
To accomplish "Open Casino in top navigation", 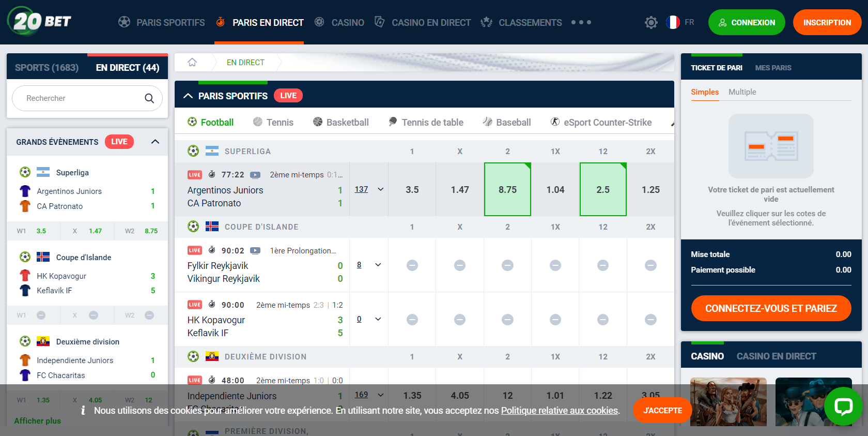I will (x=339, y=22).
